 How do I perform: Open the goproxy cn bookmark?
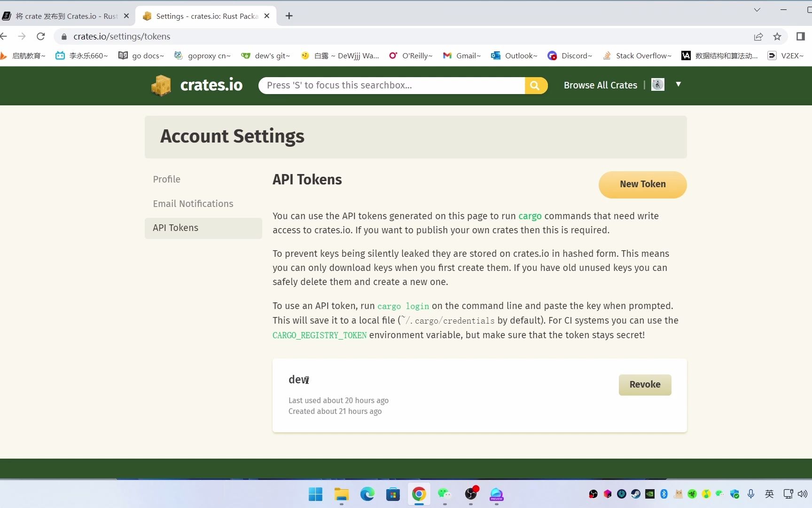coord(203,56)
